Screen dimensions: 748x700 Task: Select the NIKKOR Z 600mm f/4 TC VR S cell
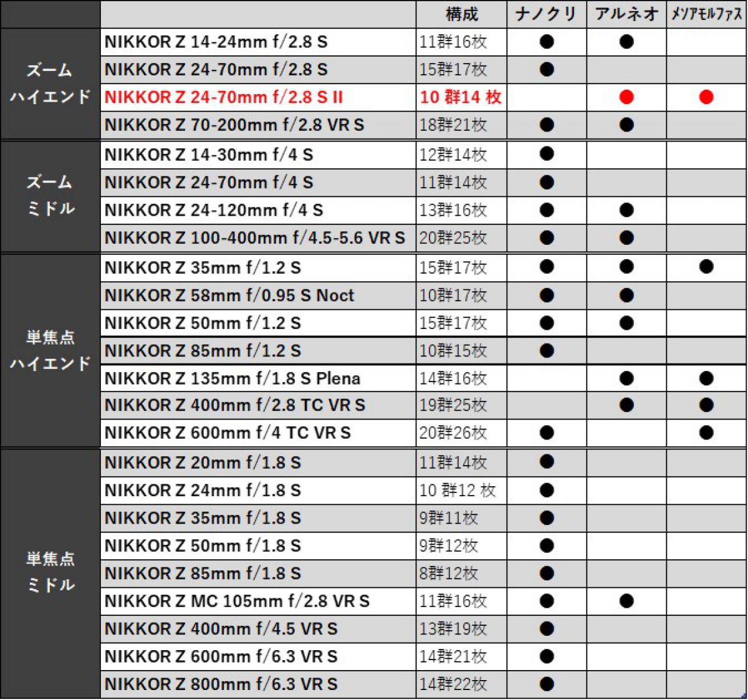coord(258,433)
